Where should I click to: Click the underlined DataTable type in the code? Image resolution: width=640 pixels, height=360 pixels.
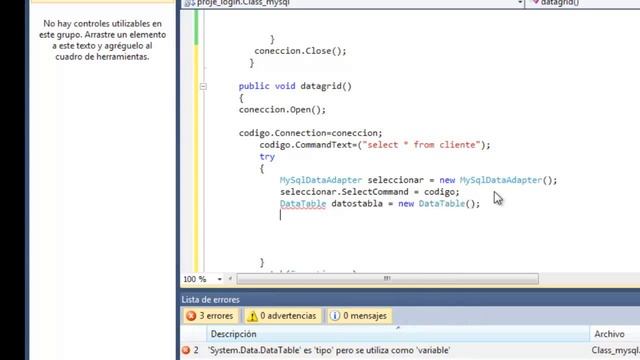303,204
